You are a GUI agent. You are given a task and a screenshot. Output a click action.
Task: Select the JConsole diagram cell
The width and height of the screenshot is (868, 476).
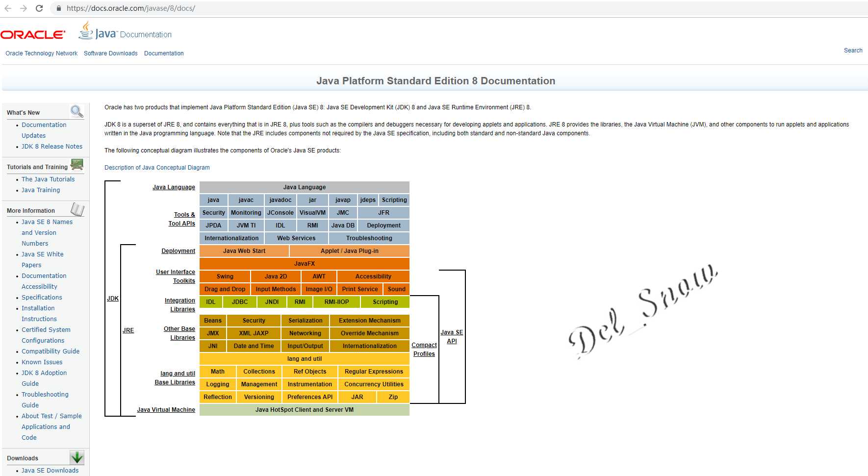281,213
